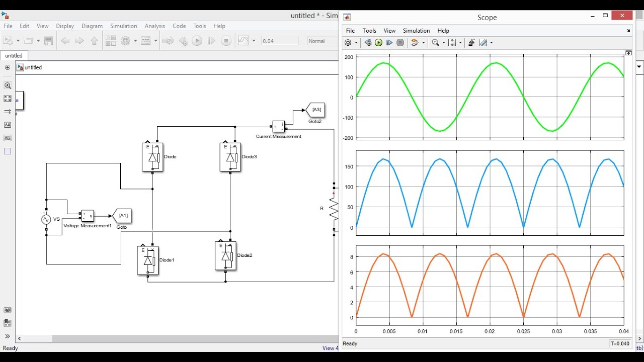Click the Scope configuration properties gear icon
644x362 pixels.
(x=348, y=43)
